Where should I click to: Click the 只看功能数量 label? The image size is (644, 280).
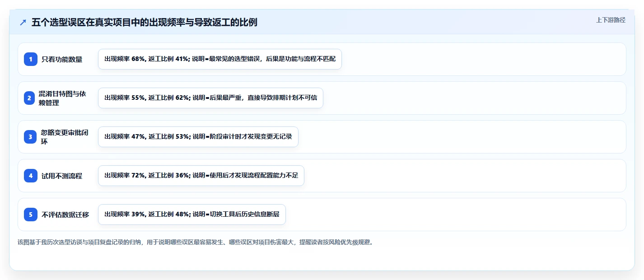(62, 59)
